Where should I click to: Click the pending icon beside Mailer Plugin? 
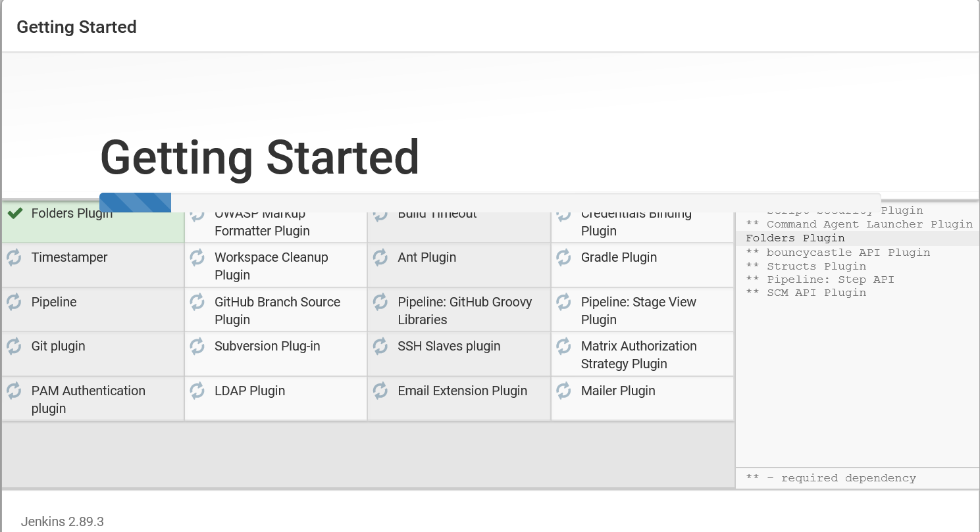click(564, 391)
